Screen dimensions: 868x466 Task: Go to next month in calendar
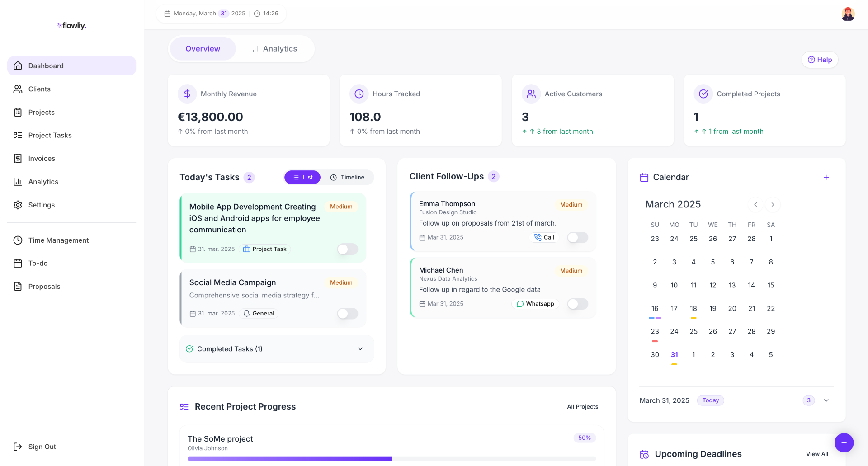click(773, 205)
